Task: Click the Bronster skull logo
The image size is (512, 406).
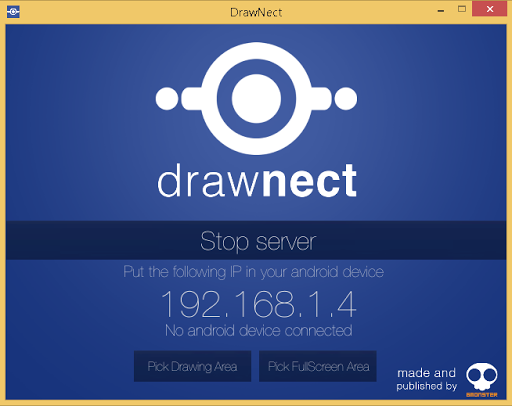Action: point(482,377)
